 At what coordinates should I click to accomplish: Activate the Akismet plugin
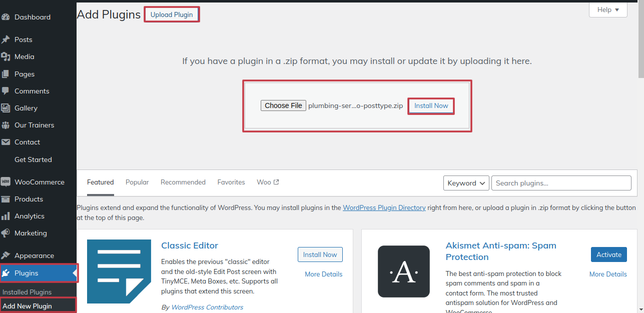(x=609, y=254)
